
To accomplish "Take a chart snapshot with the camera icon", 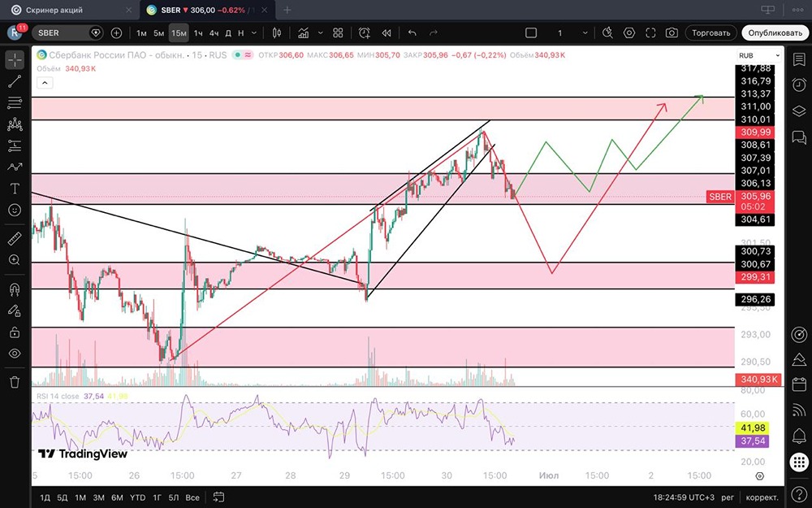I will [672, 33].
